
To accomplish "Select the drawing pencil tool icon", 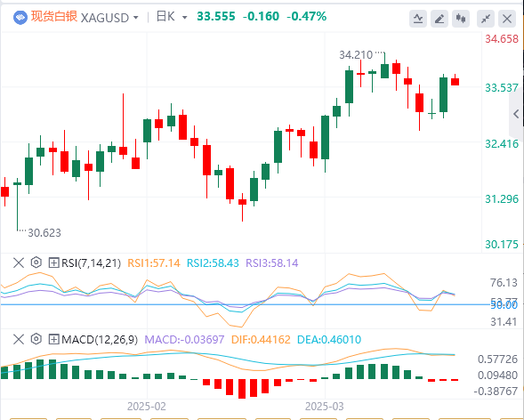I will [439, 19].
